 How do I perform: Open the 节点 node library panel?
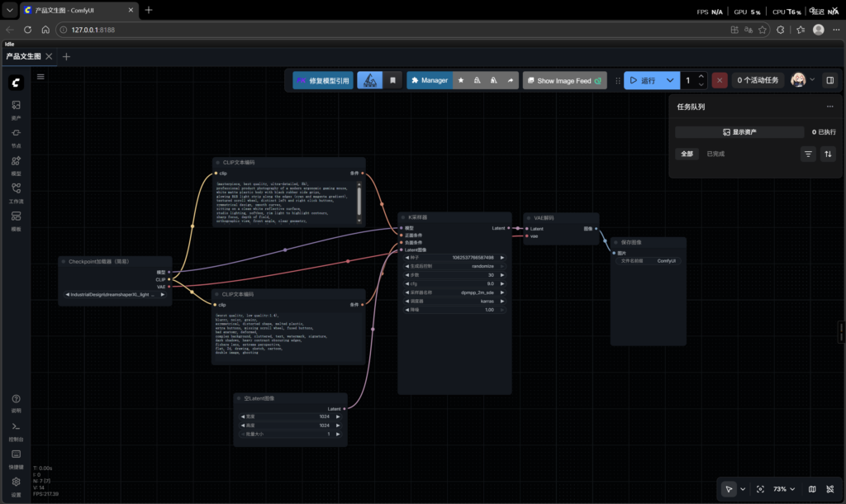click(x=16, y=132)
